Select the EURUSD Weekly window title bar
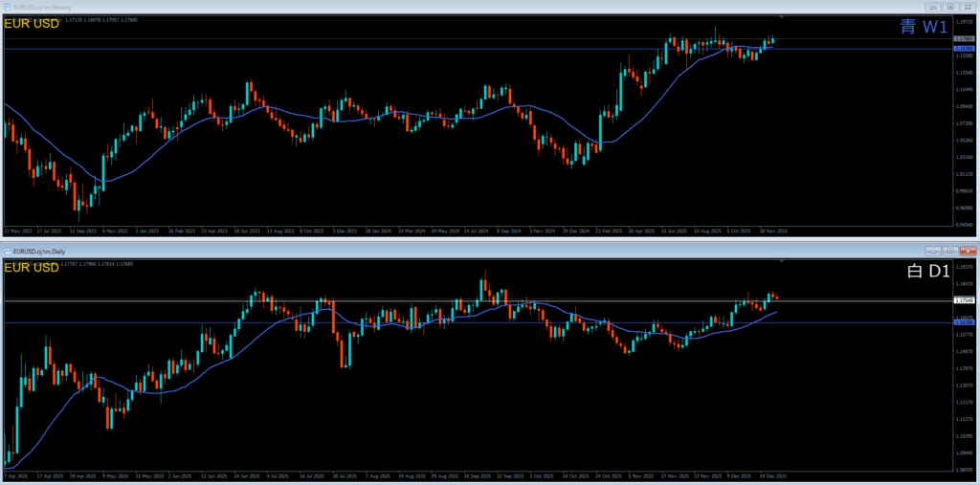 point(383,8)
